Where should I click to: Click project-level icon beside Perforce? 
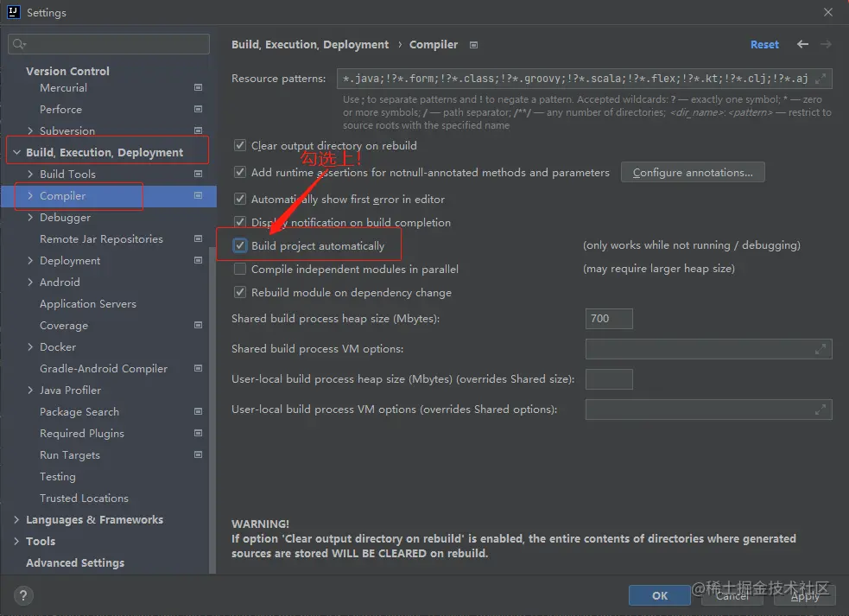click(x=198, y=109)
